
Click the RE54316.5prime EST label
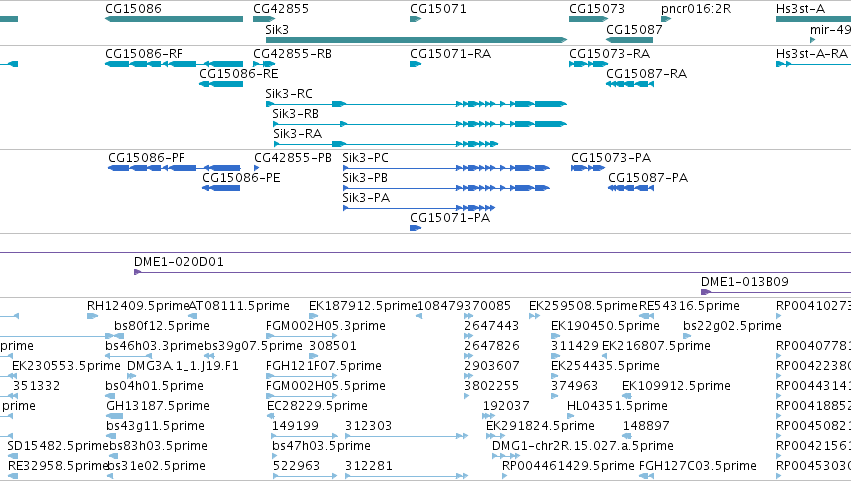pyautogui.click(x=689, y=306)
